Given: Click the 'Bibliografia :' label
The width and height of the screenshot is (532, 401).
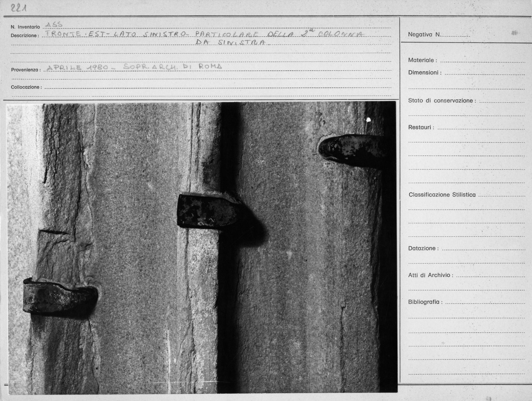Looking at the screenshot, I should click(x=426, y=302).
